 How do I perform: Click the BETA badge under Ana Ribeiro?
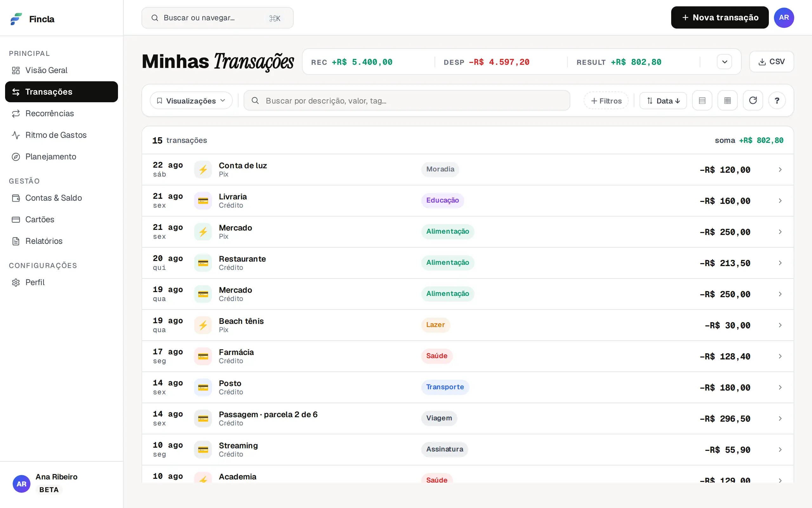coord(49,490)
